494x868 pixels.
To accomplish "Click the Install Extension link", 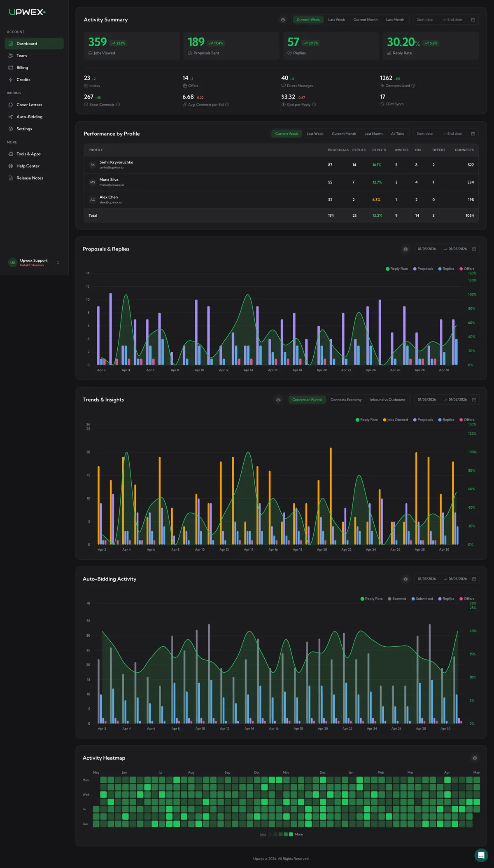I will click(32, 265).
